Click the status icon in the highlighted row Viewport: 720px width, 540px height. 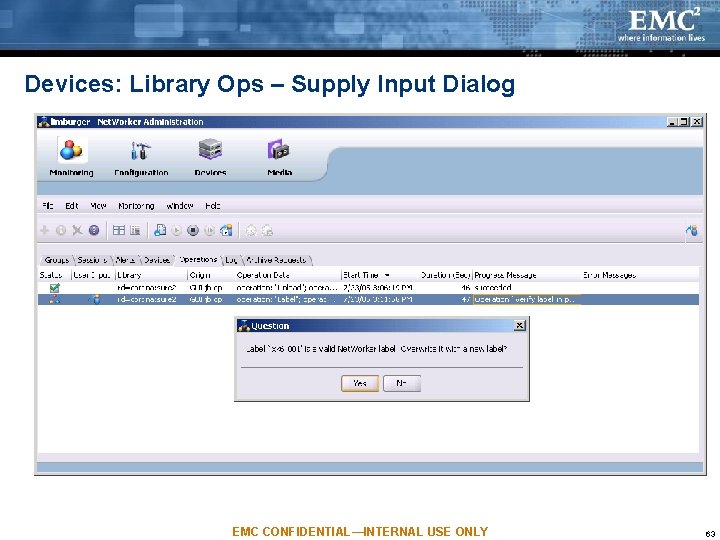(55, 299)
